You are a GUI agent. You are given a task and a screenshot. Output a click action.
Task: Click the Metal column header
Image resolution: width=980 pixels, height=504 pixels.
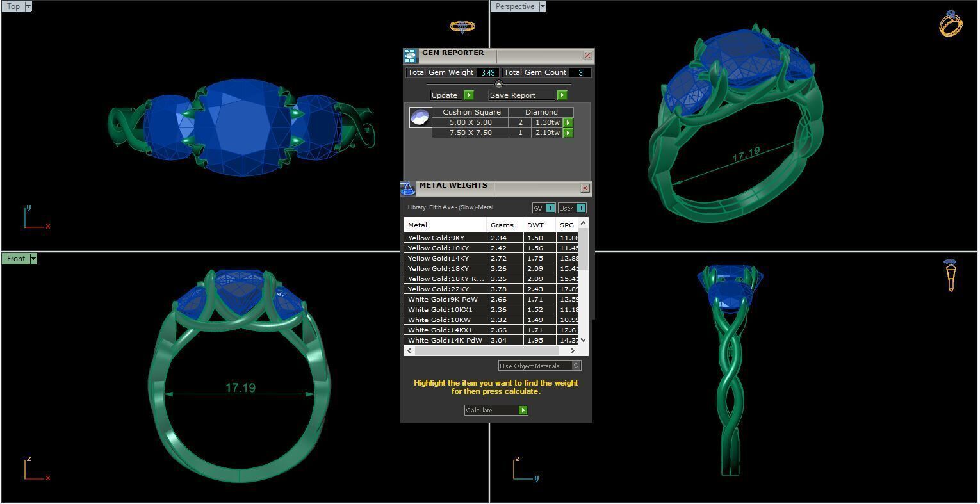(x=445, y=225)
